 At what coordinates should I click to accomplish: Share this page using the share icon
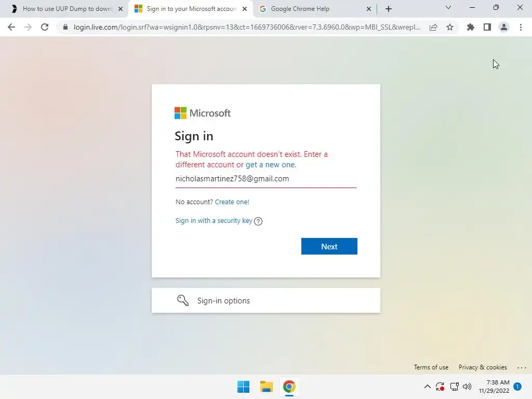click(433, 27)
